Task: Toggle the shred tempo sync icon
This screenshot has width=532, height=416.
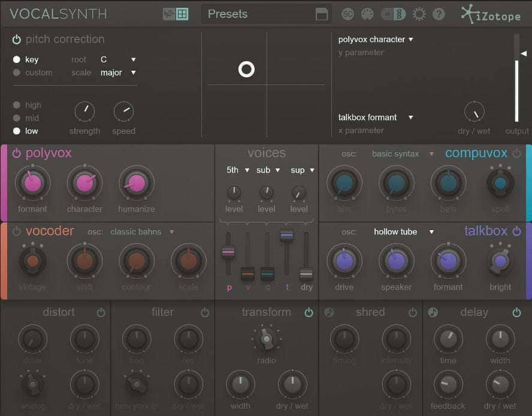Action: point(329,312)
